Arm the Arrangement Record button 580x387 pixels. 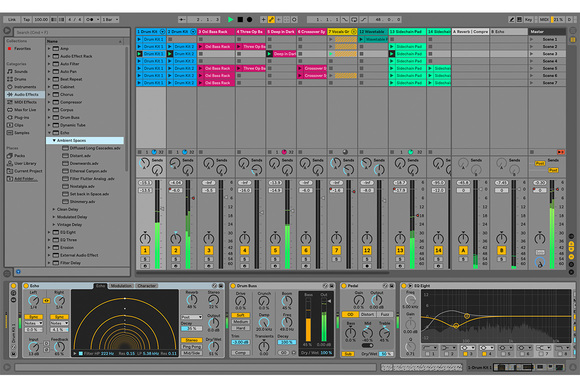pos(250,19)
